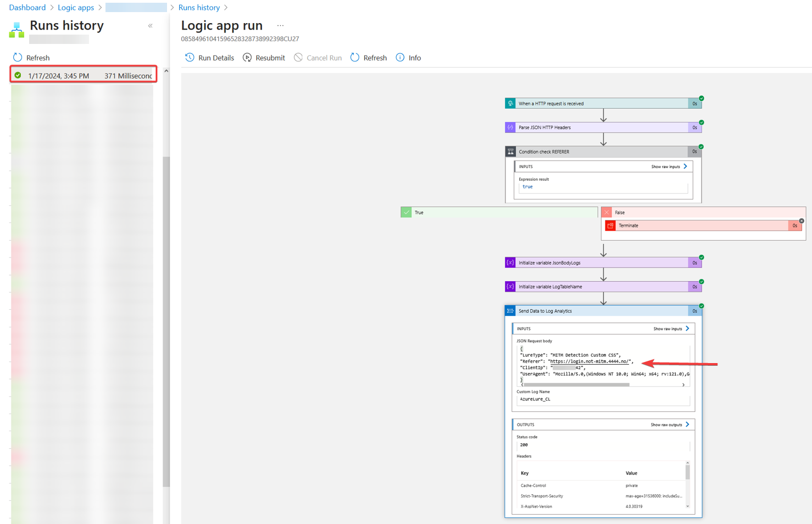The height and width of the screenshot is (524, 812).
Task: Click the Referer URL in JSON body
Action: pyautogui.click(x=589, y=361)
